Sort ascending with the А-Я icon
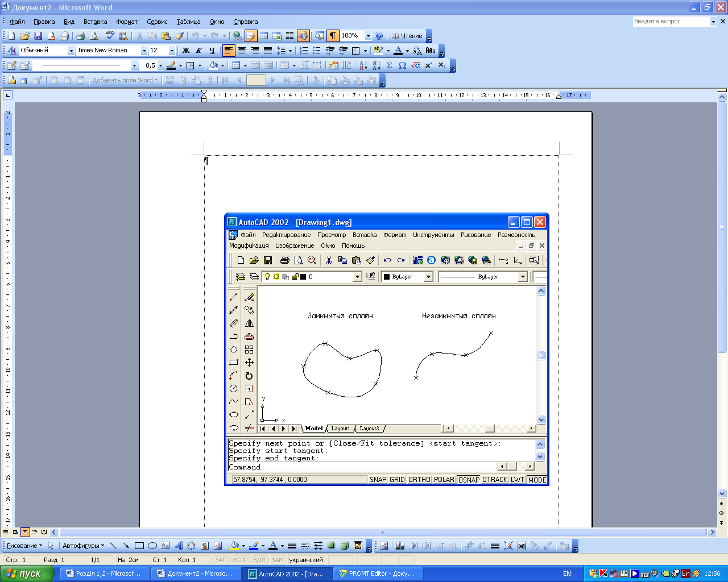728x582 pixels. [x=363, y=65]
